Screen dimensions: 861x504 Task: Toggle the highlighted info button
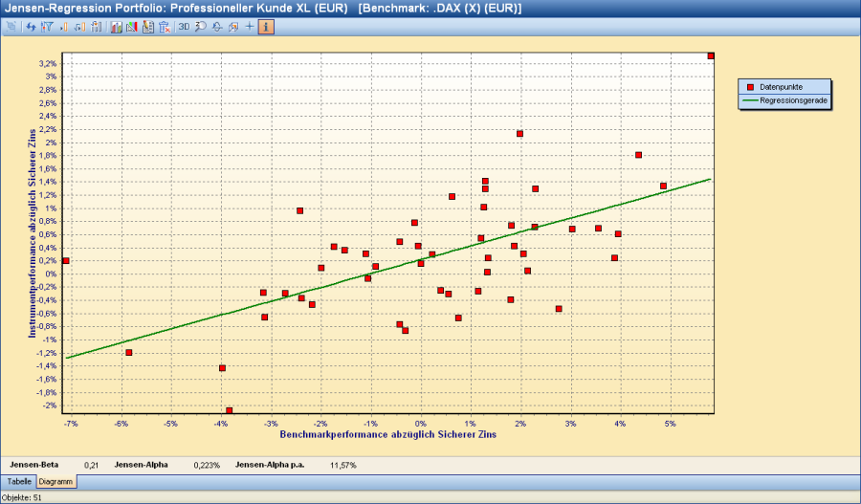pos(266,27)
